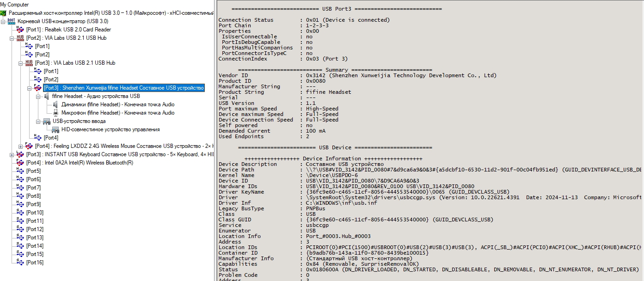Viewport: 644px width, 281px height.
Task: Click the Connection Status 0x01 line
Action: click(x=304, y=20)
